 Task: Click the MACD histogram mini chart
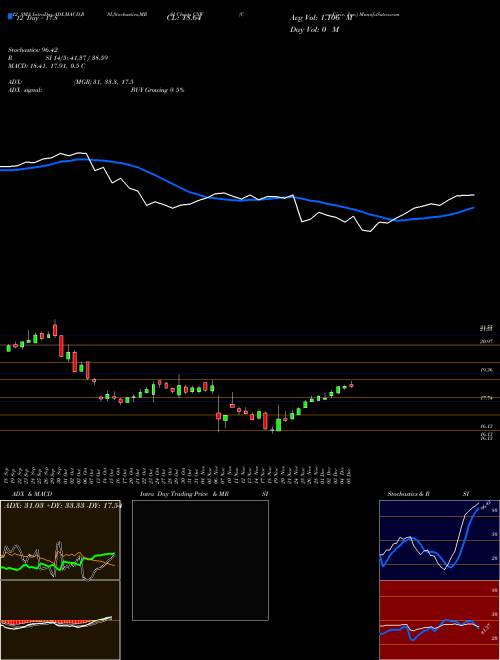click(x=60, y=620)
